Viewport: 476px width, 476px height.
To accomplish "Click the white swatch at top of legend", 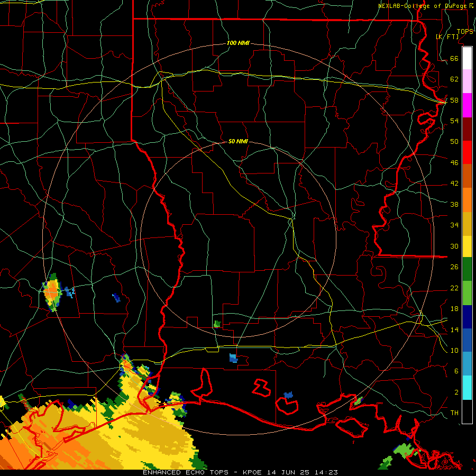I will (467, 58).
